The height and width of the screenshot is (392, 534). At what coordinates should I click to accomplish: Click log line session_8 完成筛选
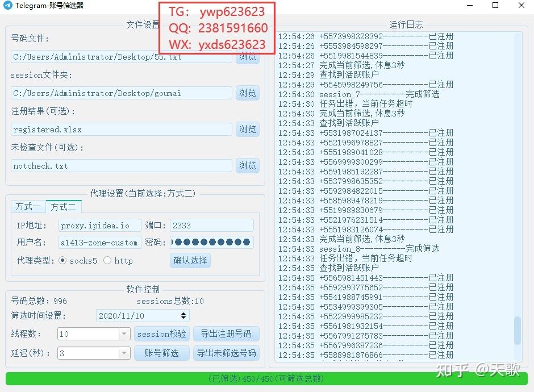pyautogui.click(x=358, y=249)
